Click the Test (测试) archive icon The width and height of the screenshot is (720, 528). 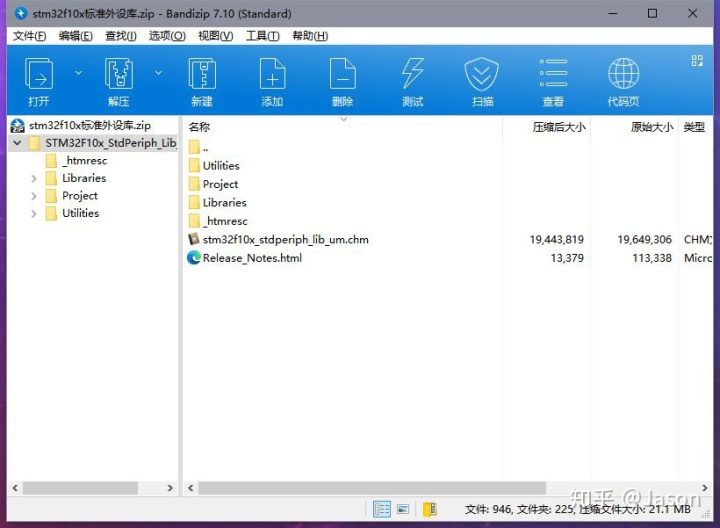[412, 73]
